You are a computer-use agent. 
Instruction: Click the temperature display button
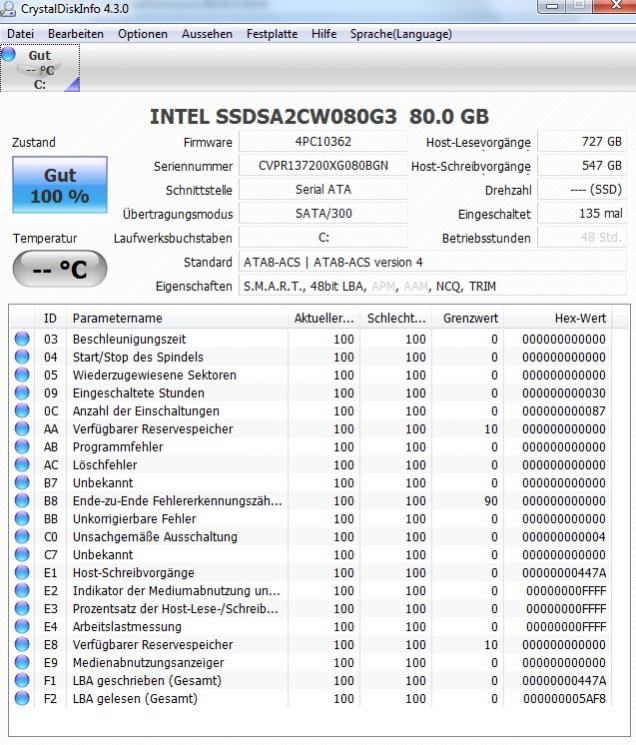coord(60,269)
